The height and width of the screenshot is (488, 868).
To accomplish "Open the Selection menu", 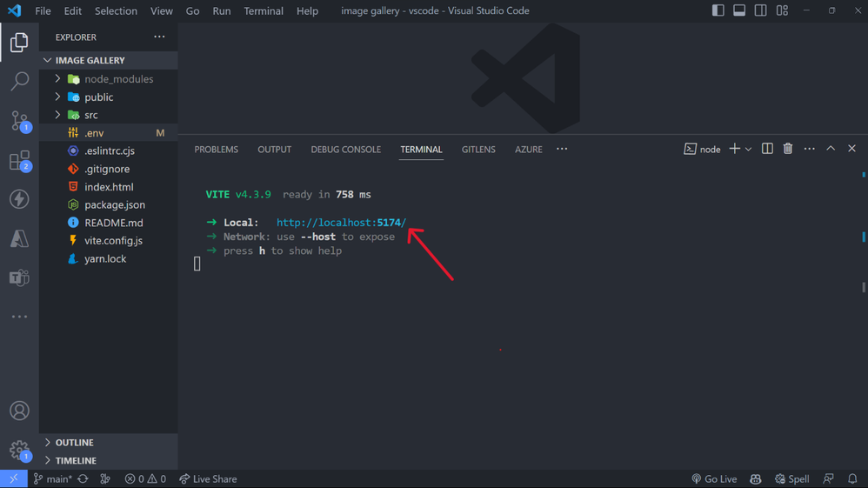I will coord(116,11).
